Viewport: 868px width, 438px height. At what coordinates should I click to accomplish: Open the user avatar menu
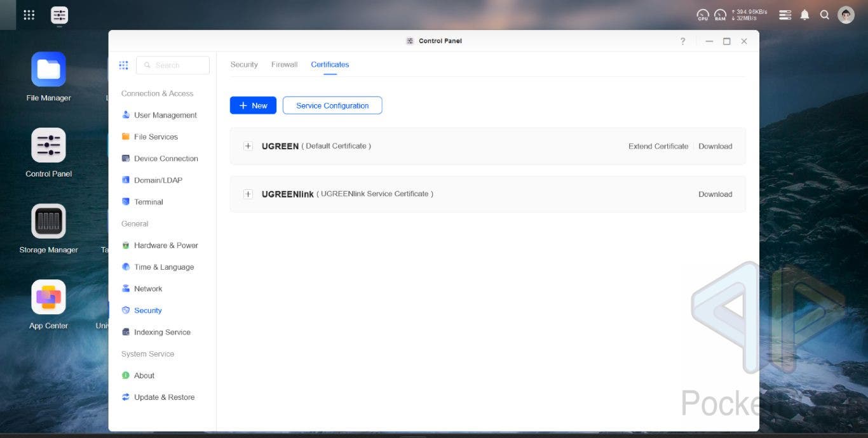[x=846, y=15]
